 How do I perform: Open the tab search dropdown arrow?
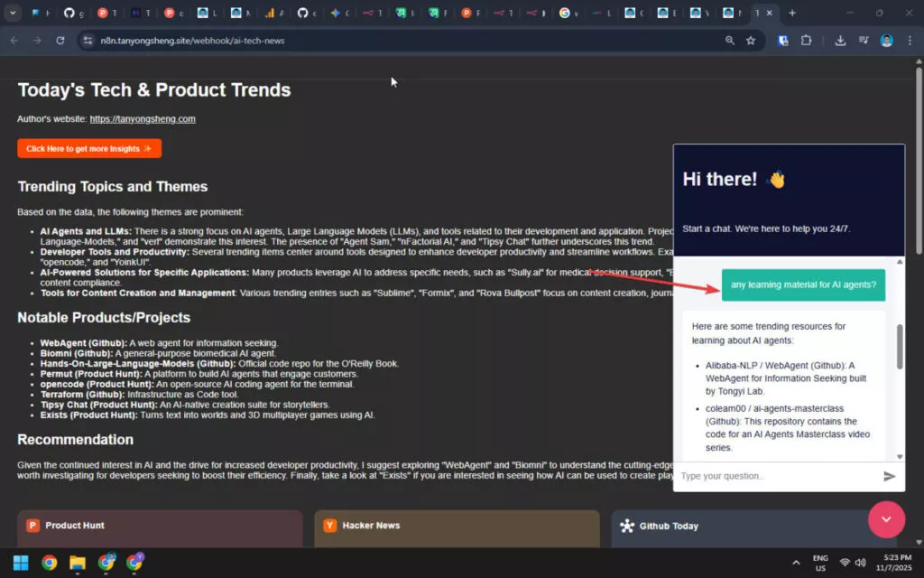(13, 14)
